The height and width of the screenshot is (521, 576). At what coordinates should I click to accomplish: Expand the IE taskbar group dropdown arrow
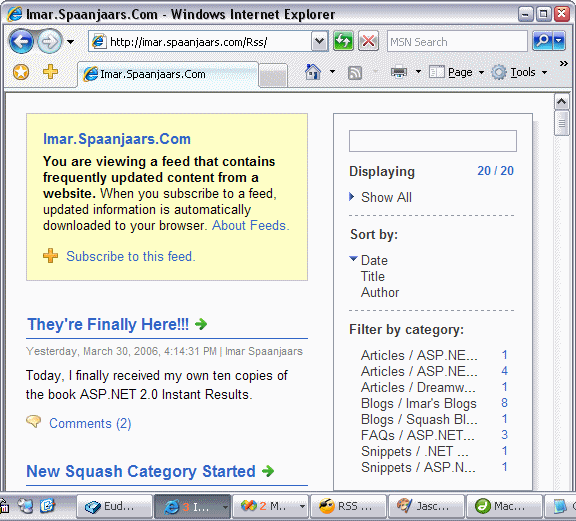click(225, 507)
